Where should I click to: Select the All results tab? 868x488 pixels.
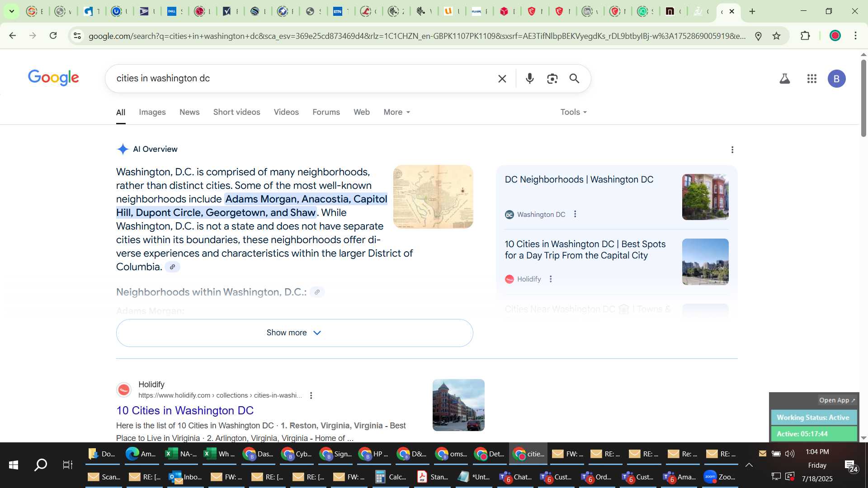tap(121, 112)
